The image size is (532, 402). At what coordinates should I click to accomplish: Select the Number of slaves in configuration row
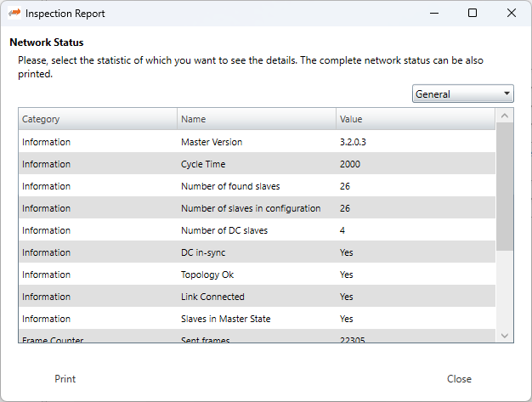pos(251,208)
